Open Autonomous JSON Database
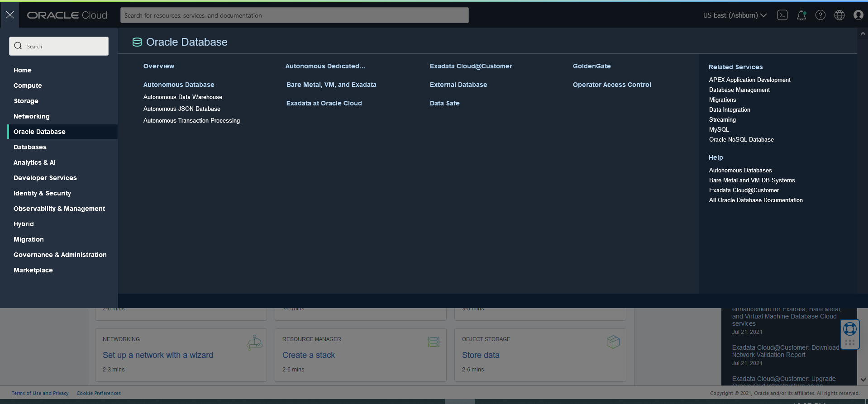Image resolution: width=868 pixels, height=404 pixels. click(x=182, y=109)
